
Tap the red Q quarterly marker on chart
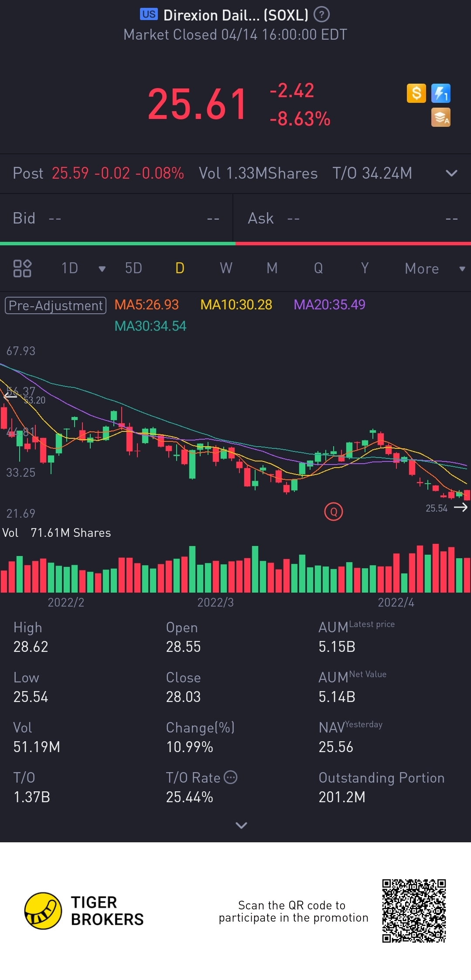334,512
